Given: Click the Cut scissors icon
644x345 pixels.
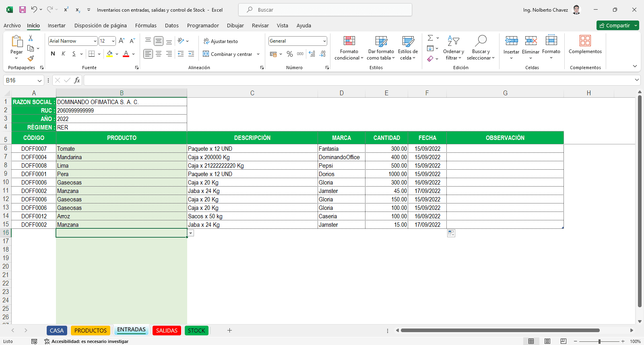Looking at the screenshot, I should point(31,38).
